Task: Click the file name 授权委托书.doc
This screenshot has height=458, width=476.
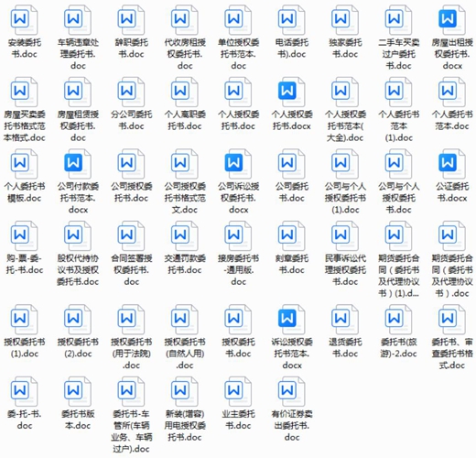Action: click(x=238, y=347)
